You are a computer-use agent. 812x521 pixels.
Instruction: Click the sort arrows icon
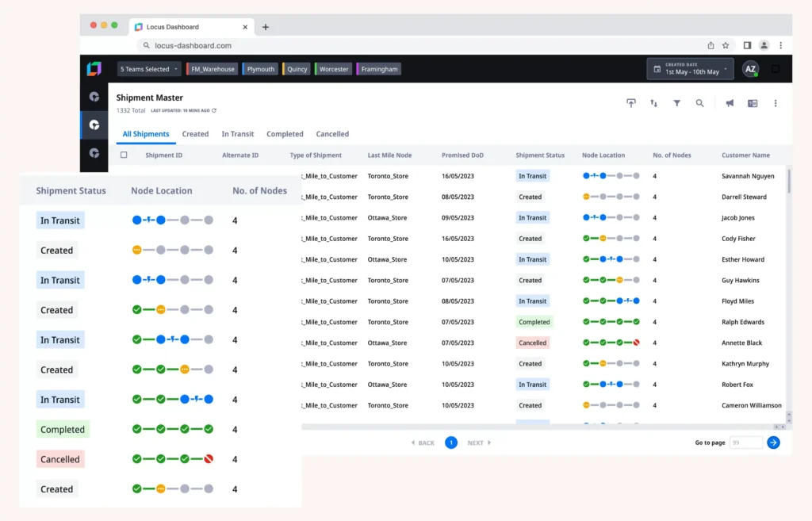(x=654, y=103)
